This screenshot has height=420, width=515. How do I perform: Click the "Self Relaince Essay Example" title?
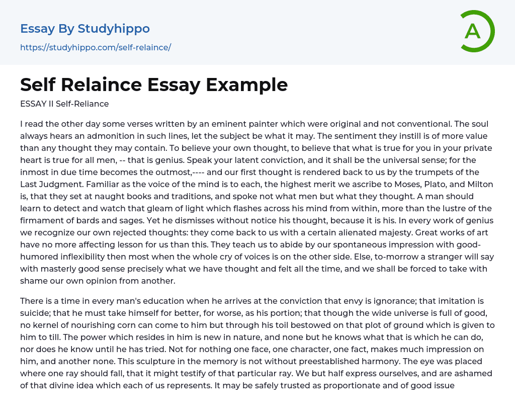[x=154, y=85]
